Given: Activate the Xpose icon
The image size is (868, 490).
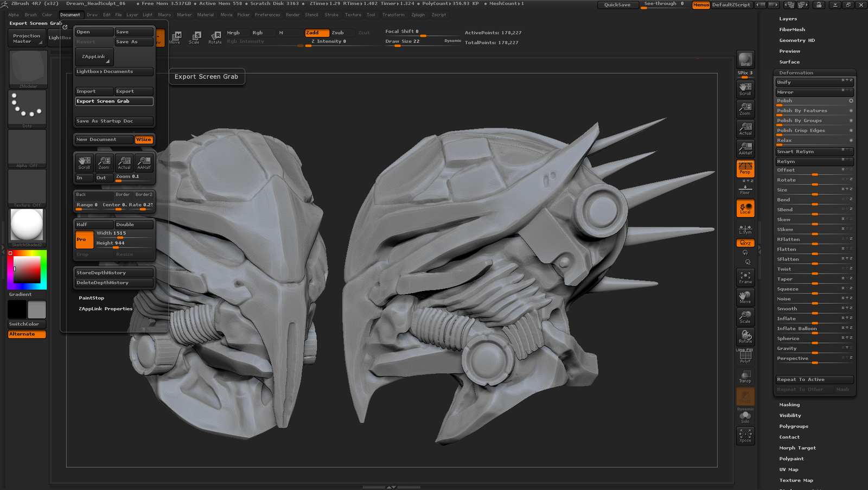Looking at the screenshot, I should coord(745,435).
